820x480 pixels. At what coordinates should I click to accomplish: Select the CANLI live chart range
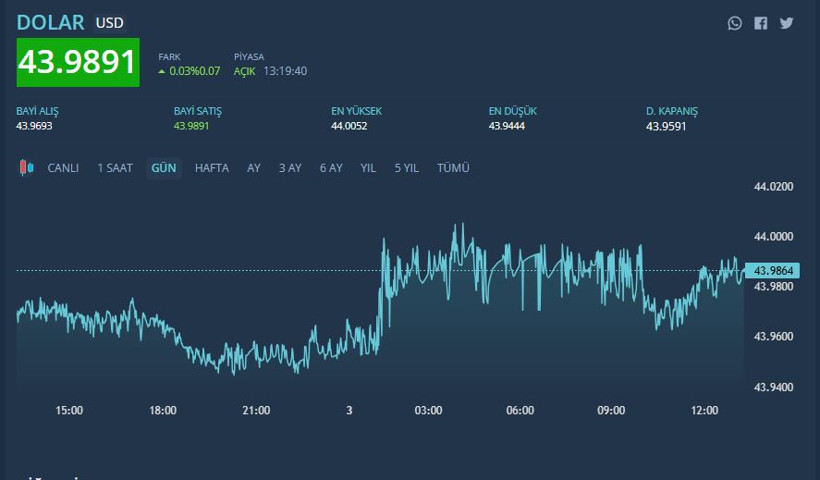tap(63, 168)
